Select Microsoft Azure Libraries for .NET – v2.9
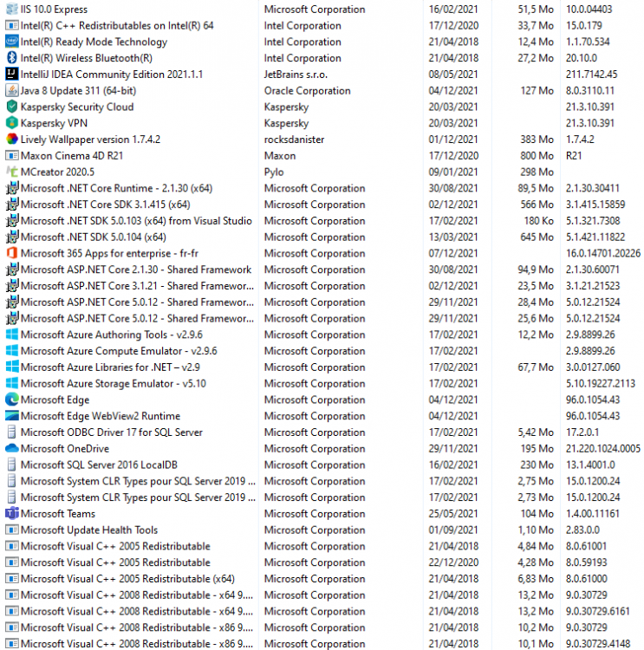This screenshot has width=644, height=650. tap(110, 367)
